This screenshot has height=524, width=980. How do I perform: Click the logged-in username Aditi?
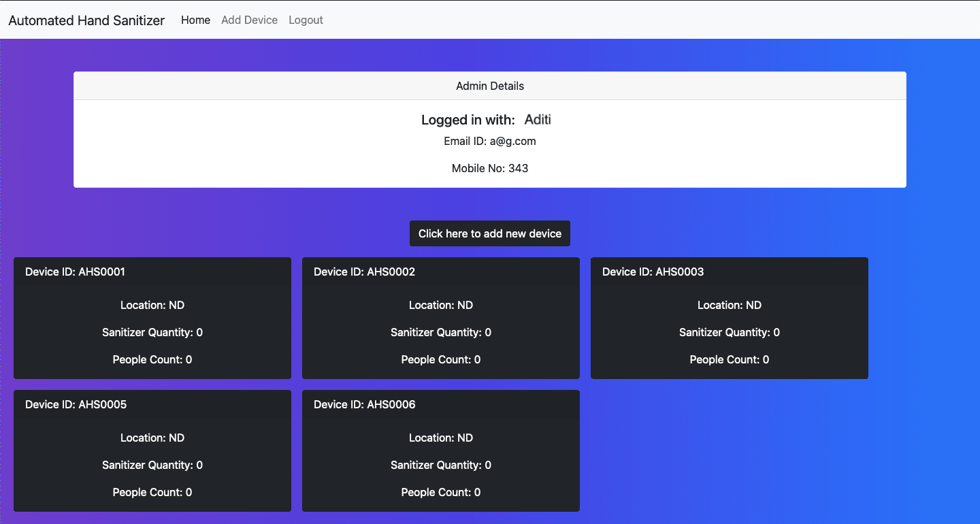click(x=538, y=120)
